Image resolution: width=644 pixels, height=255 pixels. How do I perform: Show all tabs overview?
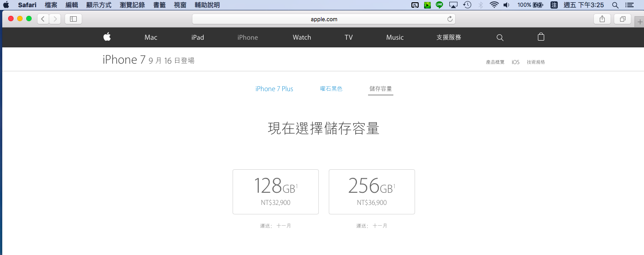622,19
